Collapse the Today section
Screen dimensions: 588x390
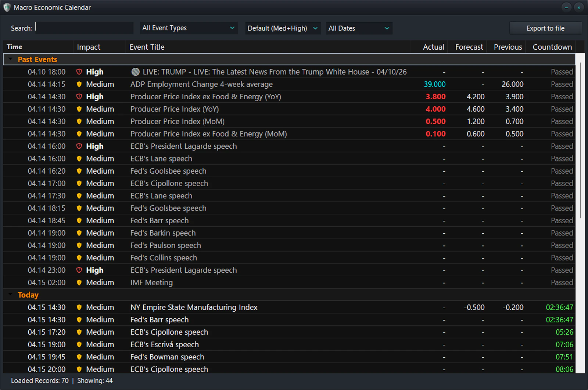(10, 295)
